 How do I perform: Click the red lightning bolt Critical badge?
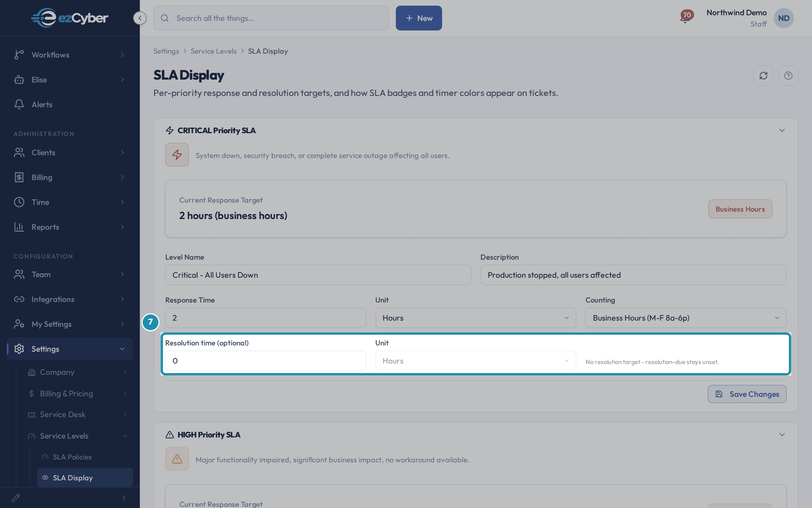coord(177,155)
